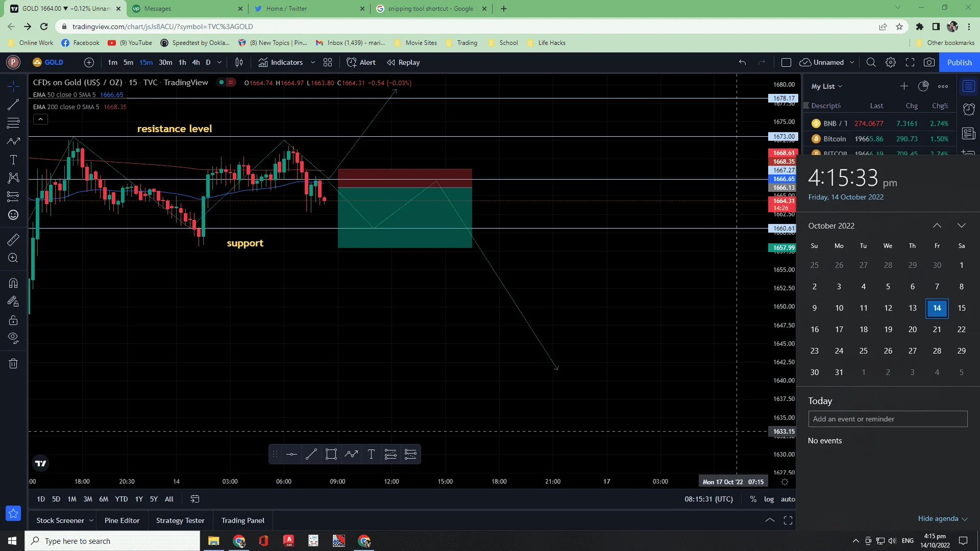This screenshot has width=980, height=551.
Task: Toggle auto scale mode
Action: [788, 499]
